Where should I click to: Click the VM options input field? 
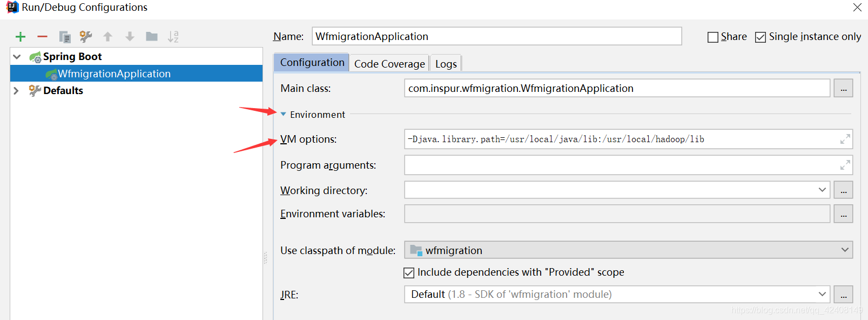click(x=628, y=139)
